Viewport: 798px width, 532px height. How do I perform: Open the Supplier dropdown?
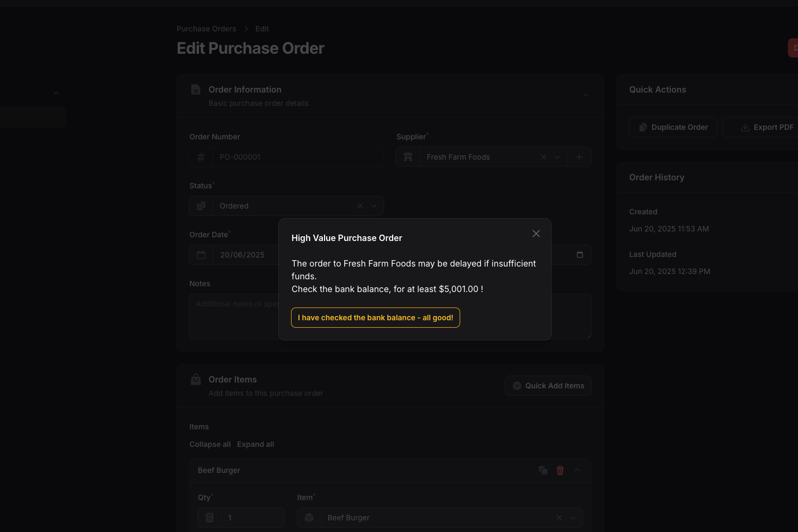point(557,157)
